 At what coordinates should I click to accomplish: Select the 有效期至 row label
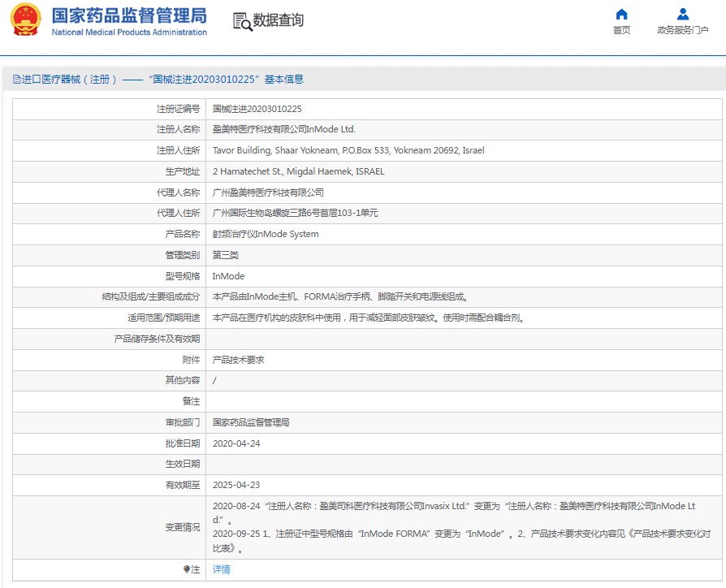point(183,485)
